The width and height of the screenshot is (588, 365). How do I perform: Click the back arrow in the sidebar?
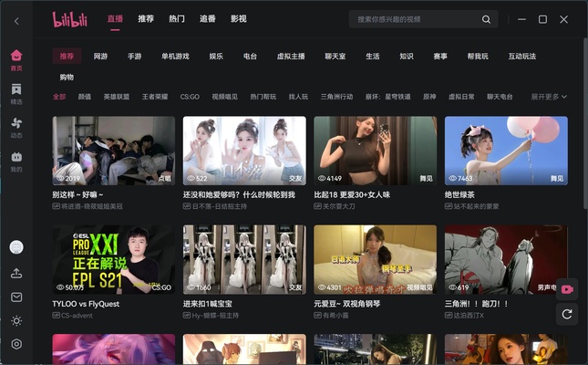[x=16, y=21]
